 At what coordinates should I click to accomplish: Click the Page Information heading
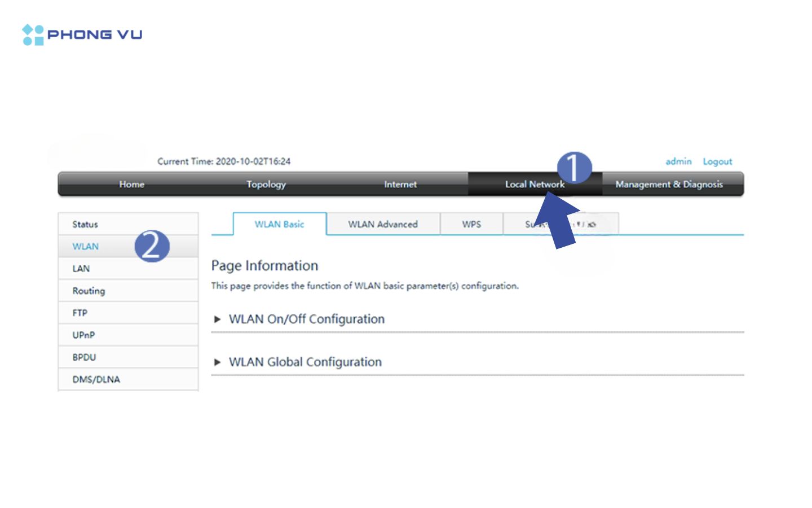coord(264,266)
